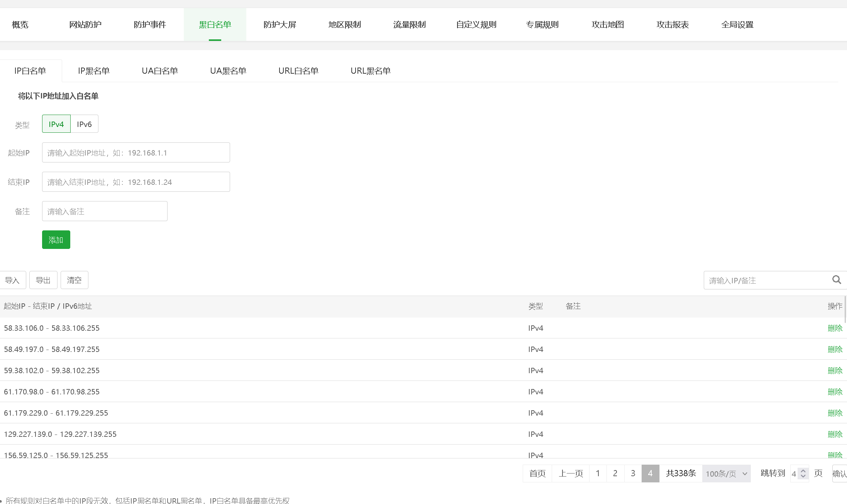Click the 共338条 total count text
847x504 pixels.
681,474
